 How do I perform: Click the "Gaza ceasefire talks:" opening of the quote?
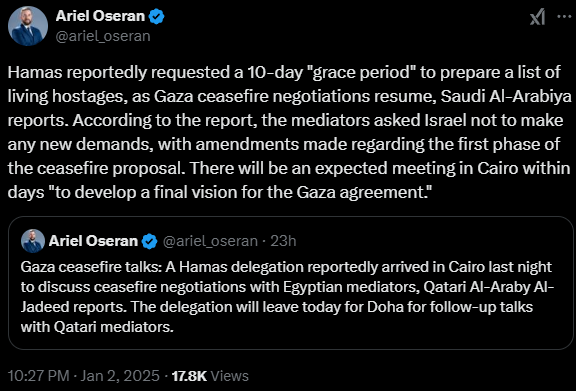tap(91, 267)
